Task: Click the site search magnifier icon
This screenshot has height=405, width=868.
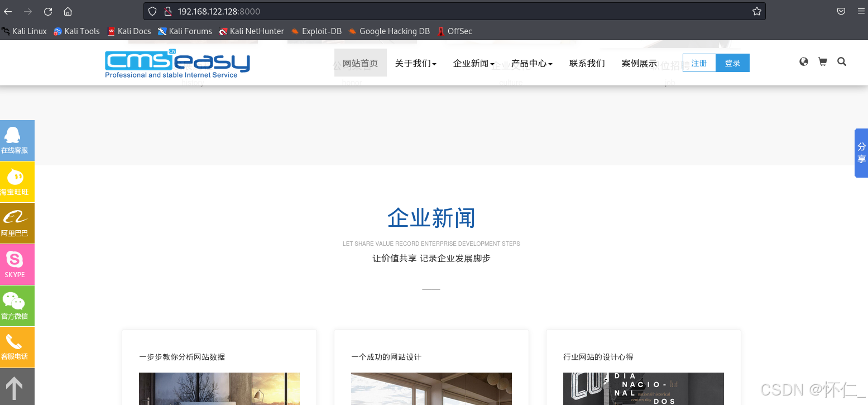Action: pos(842,62)
